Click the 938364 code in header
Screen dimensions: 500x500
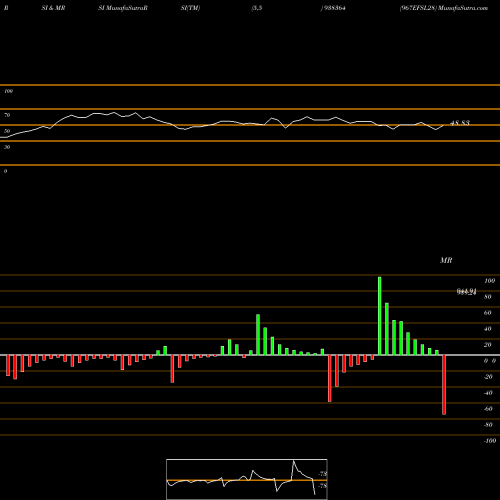coord(334,8)
